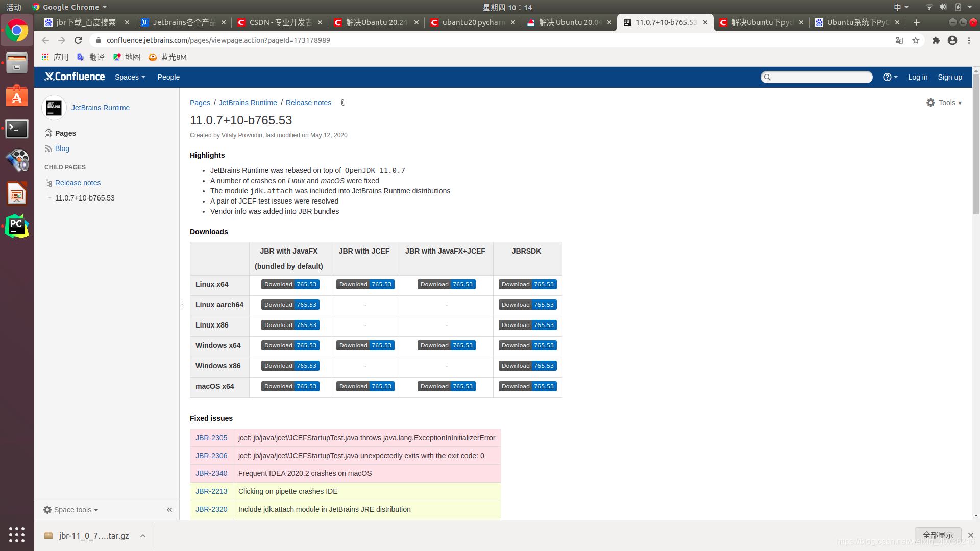980x551 pixels.
Task: Click the Chrome icon in the dock
Action: pyautogui.click(x=17, y=31)
